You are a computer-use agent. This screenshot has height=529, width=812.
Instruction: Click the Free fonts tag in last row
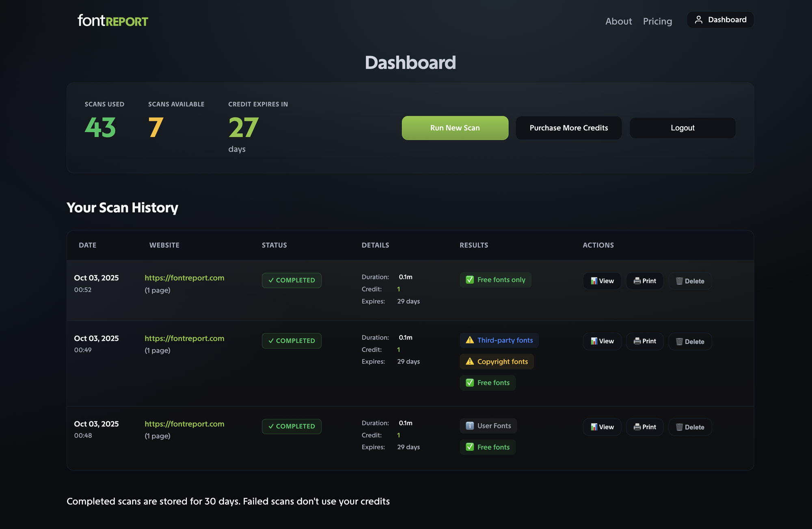[488, 447]
